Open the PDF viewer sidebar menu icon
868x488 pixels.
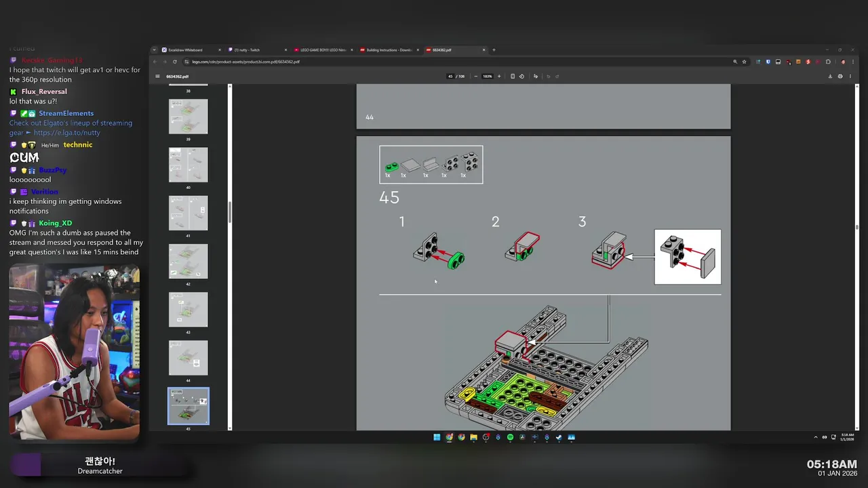[157, 76]
